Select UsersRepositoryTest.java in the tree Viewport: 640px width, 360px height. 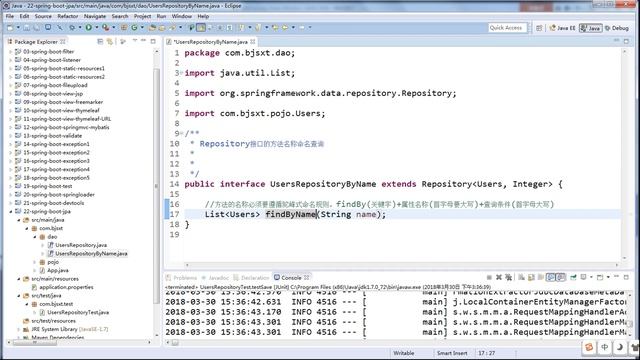[78, 312]
